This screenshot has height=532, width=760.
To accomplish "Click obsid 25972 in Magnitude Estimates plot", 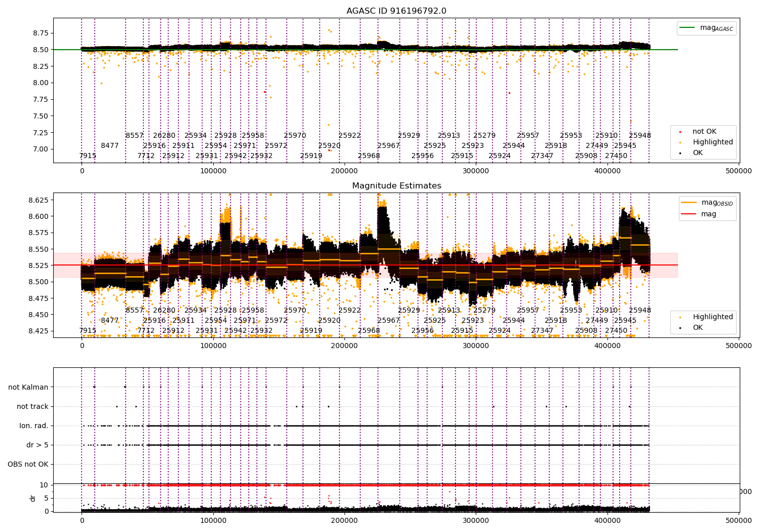I will click(276, 320).
